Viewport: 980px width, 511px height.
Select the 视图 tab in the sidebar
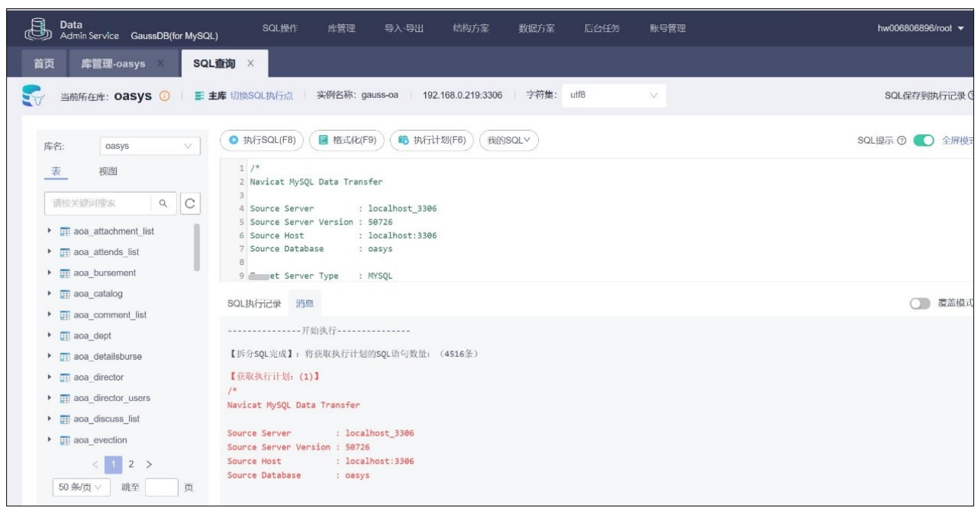pos(109,172)
